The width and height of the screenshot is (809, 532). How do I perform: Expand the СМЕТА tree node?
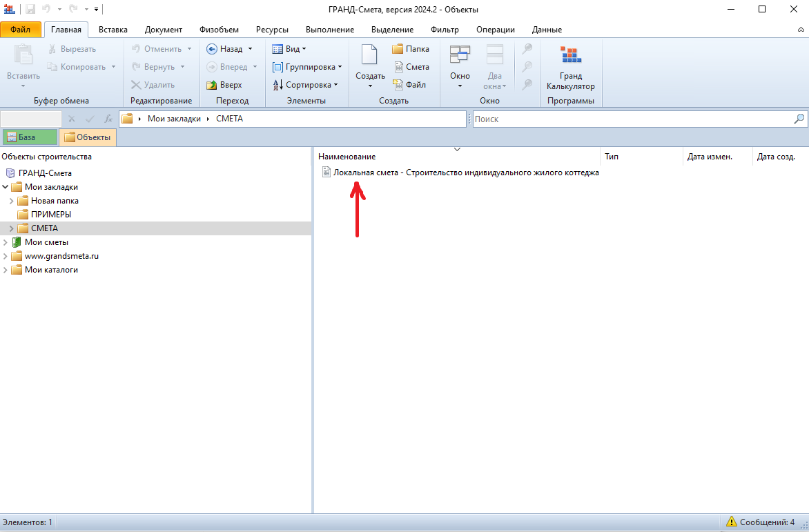(11, 228)
